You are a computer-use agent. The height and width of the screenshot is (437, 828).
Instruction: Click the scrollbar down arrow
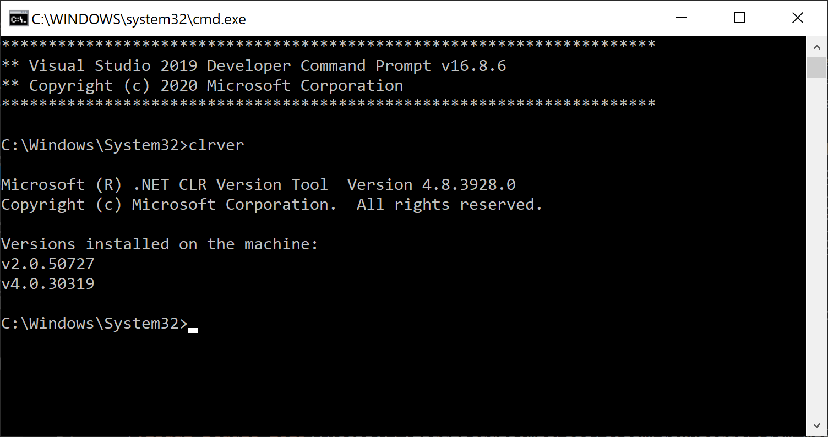[x=817, y=426]
